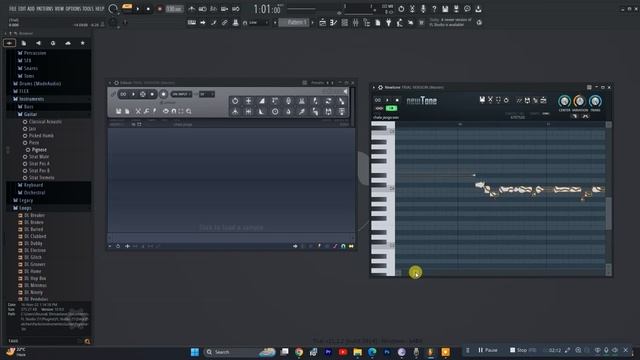Open the FILE menu

(12, 9)
